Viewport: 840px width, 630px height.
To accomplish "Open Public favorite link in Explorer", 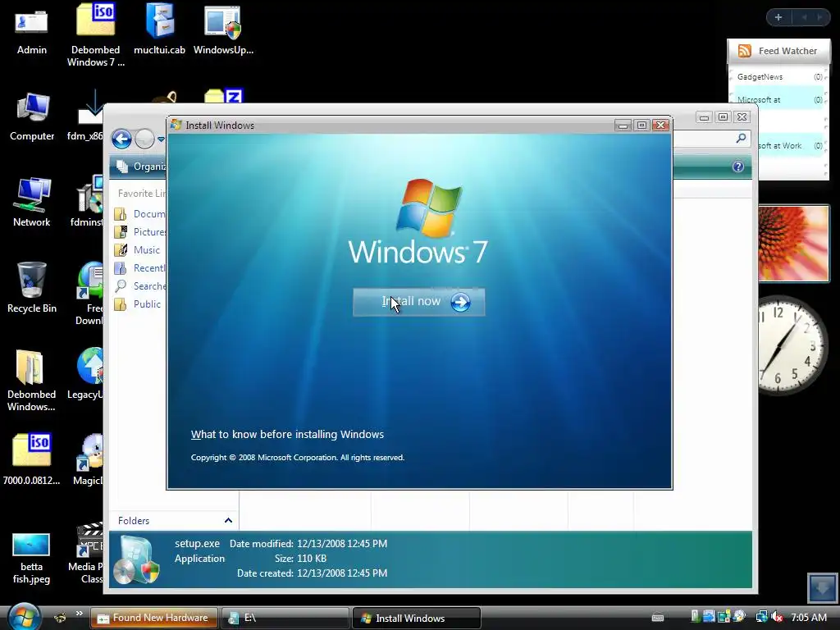I will (x=138, y=304).
